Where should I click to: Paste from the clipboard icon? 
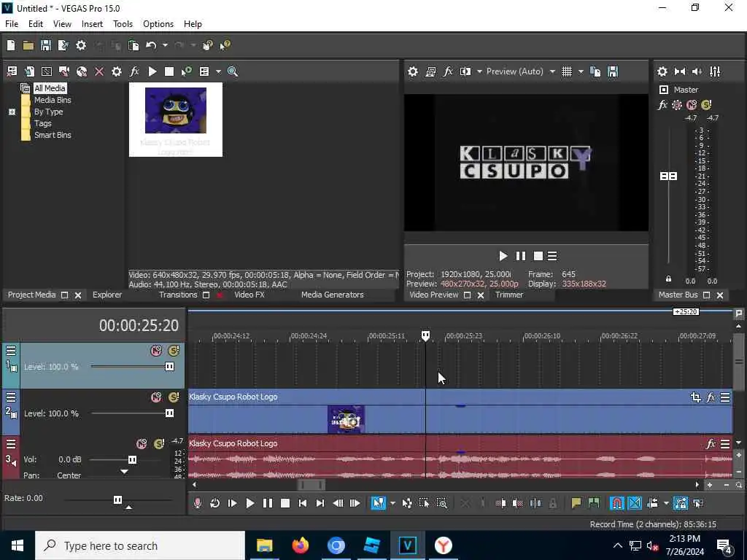(134, 45)
